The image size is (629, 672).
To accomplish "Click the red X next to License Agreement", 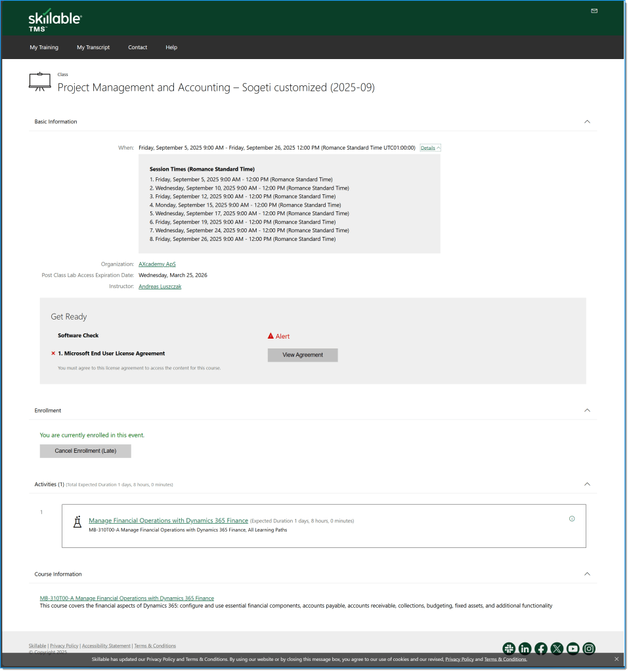I will click(x=53, y=354).
